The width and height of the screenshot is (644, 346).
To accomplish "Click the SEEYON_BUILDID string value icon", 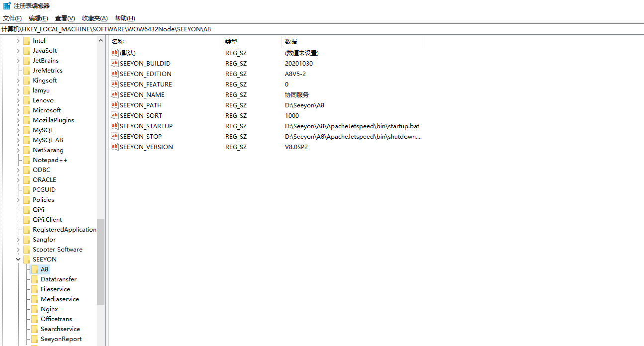I will (115, 63).
